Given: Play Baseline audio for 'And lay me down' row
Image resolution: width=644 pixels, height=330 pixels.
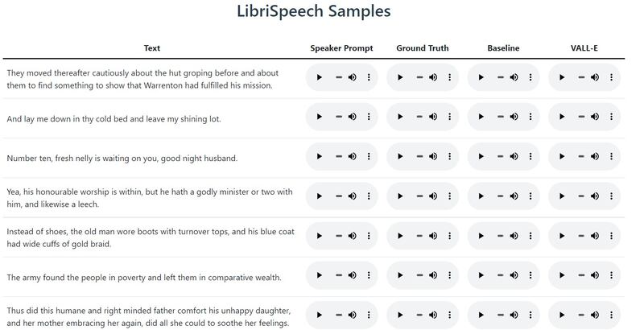Looking at the screenshot, I should tap(481, 118).
